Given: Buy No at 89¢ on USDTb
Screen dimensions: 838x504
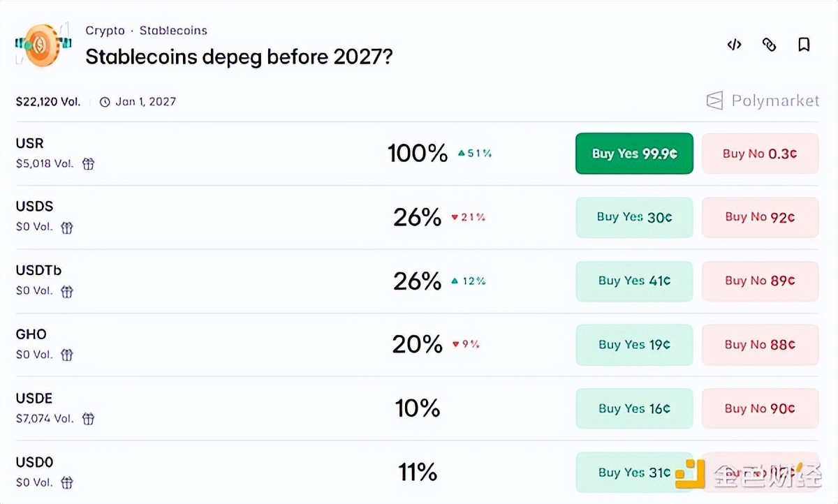Looking at the screenshot, I should click(x=760, y=281).
